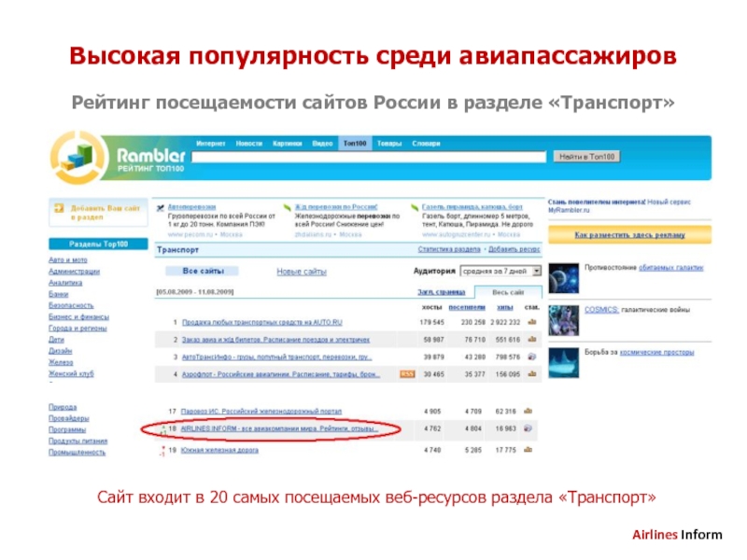Click green leaf icon of Ж/д перевозки ad
Image resolution: width=747 pixels, height=560 pixels.
[x=288, y=207]
